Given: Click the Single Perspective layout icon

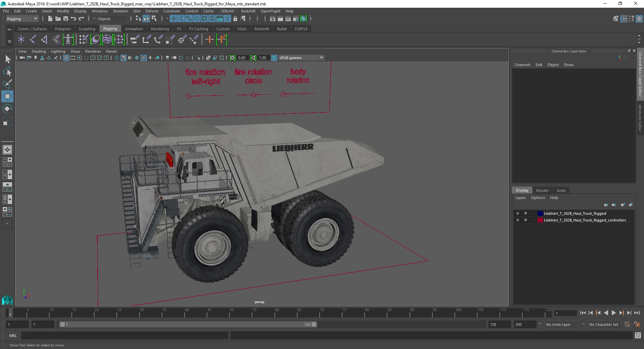Looking at the screenshot, I should pyautogui.click(x=7, y=150).
